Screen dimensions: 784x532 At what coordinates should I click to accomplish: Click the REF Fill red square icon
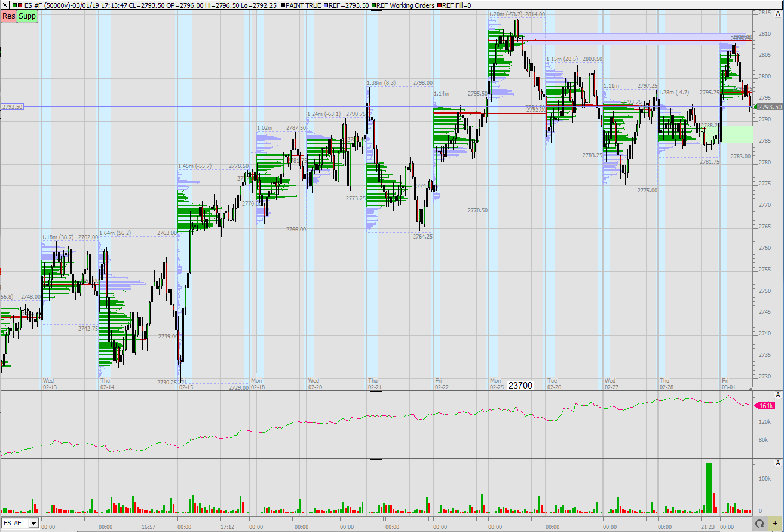439,5
